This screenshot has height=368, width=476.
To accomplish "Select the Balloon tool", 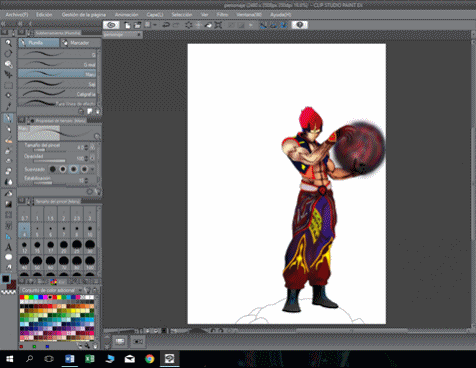I will pyautogui.click(x=8, y=257).
